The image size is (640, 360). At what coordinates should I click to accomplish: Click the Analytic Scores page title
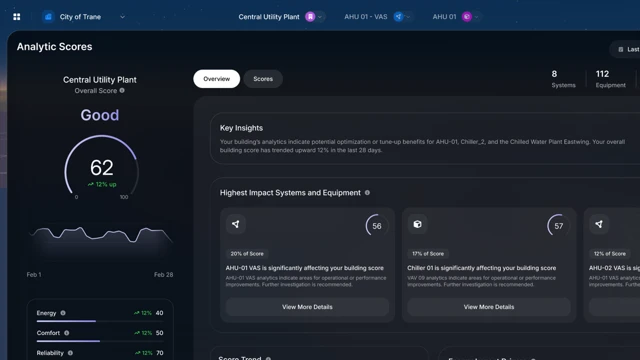point(54,47)
